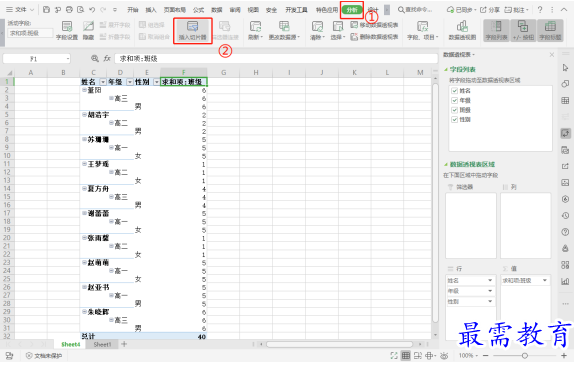Click the help question icon in right sidebar
The height and width of the screenshot is (366, 580).
(565, 232)
